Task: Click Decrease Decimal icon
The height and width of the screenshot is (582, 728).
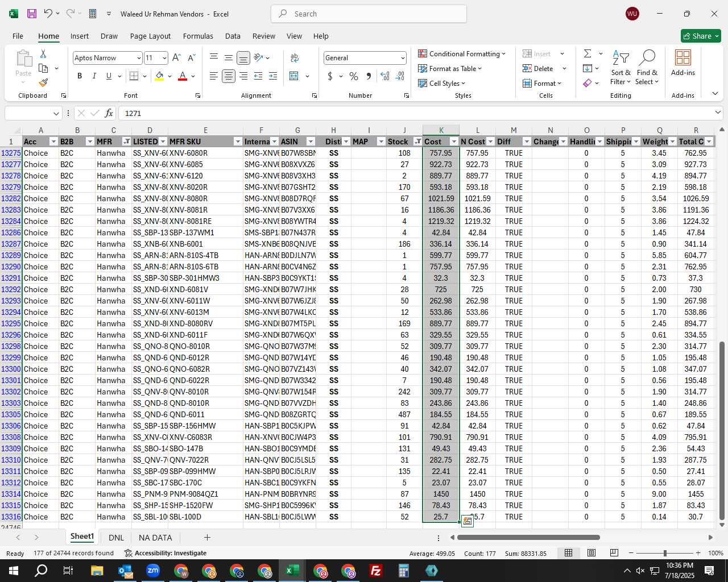Action: click(x=400, y=76)
